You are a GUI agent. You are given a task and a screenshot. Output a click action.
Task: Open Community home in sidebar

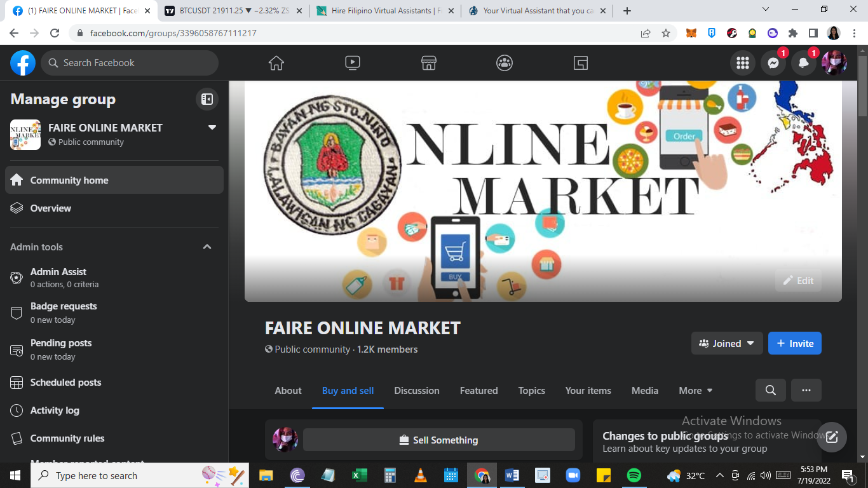pyautogui.click(x=114, y=180)
